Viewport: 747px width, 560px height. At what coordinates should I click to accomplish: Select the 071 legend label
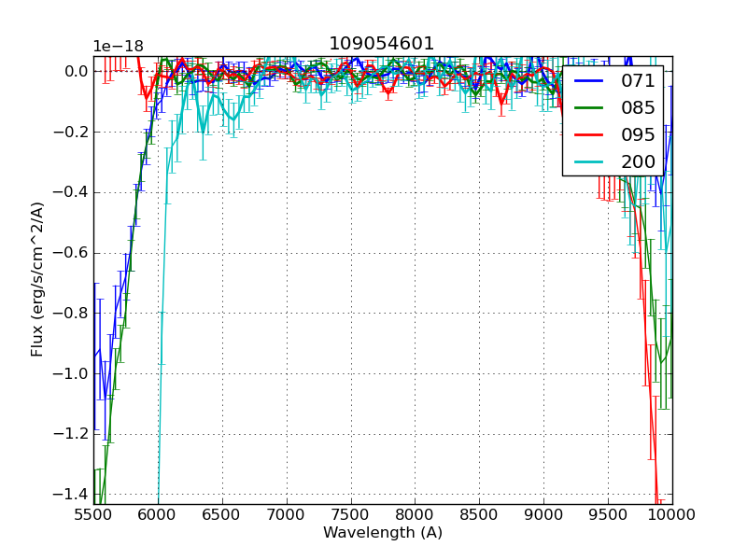638,81
